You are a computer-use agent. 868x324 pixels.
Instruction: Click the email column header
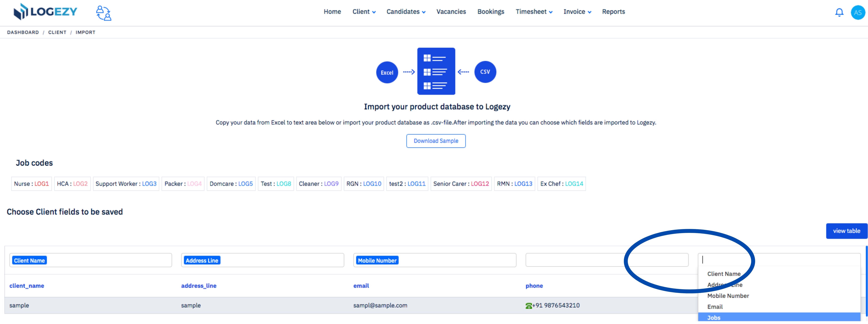point(361,286)
